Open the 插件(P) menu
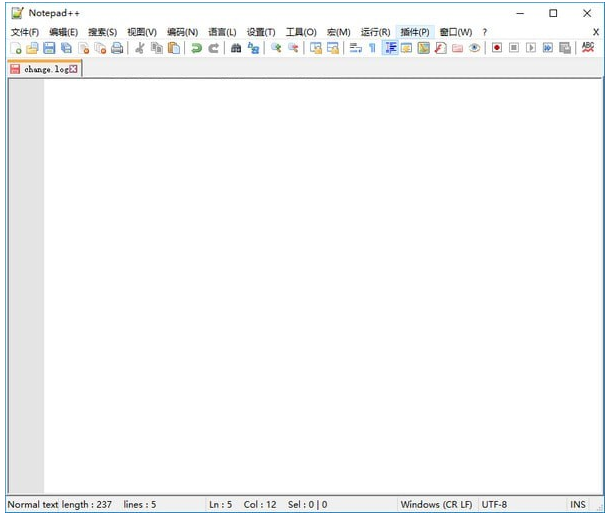The width and height of the screenshot is (612, 516). tap(415, 32)
